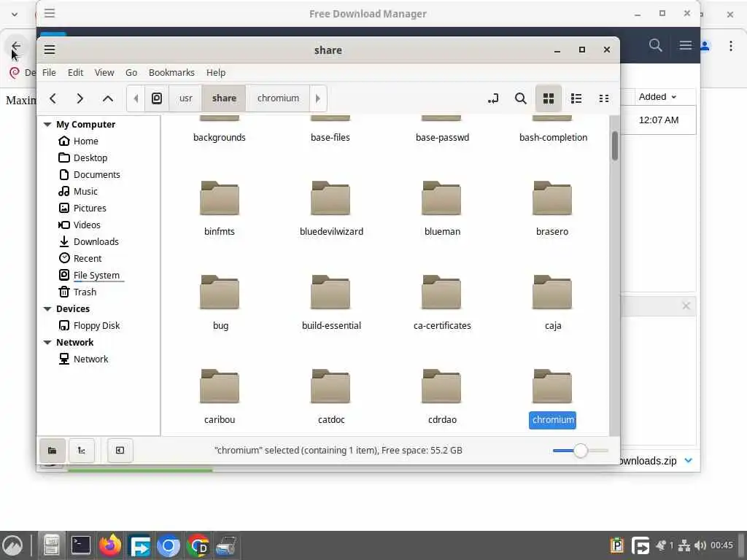Open the share window hamburger menu
This screenshot has width=747, height=560.
click(x=50, y=50)
